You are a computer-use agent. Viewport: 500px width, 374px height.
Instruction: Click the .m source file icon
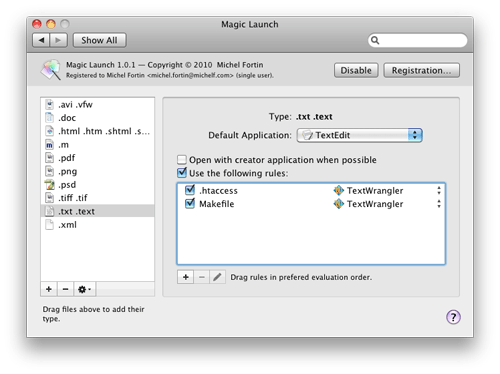(49, 145)
